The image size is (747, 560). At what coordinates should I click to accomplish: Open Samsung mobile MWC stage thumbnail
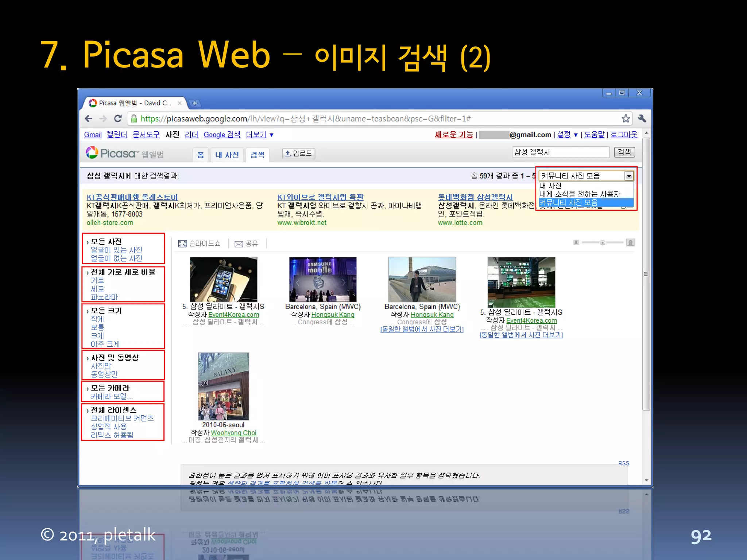pyautogui.click(x=323, y=279)
